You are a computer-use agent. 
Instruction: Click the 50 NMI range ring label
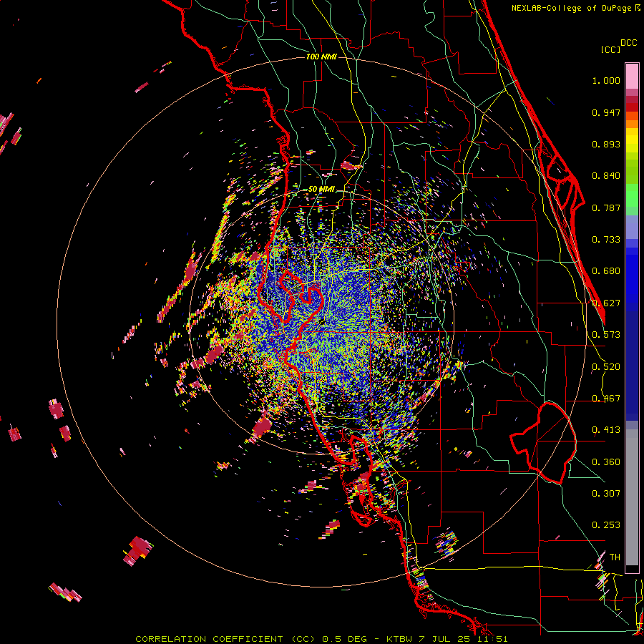[321, 190]
